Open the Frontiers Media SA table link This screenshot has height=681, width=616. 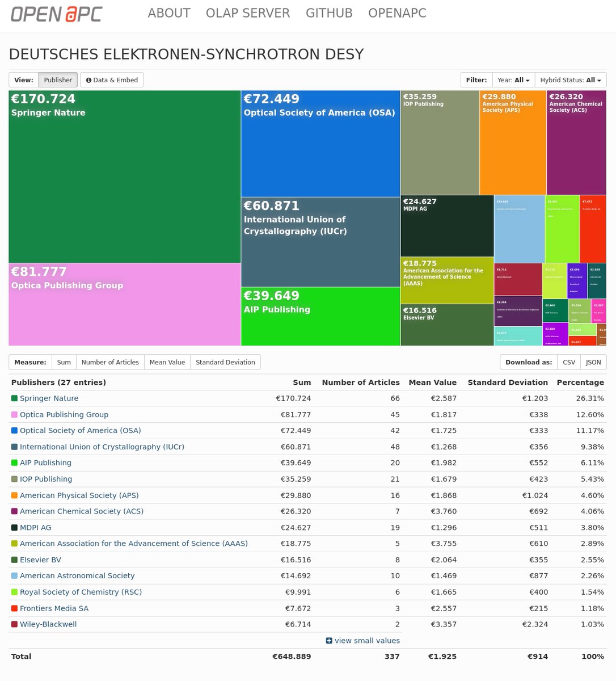54,608
